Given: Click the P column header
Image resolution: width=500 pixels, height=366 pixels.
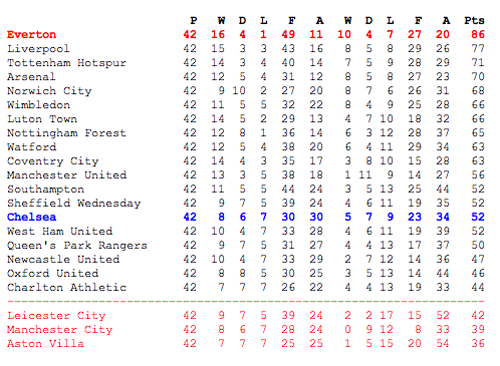Looking at the screenshot, I should point(193,21).
